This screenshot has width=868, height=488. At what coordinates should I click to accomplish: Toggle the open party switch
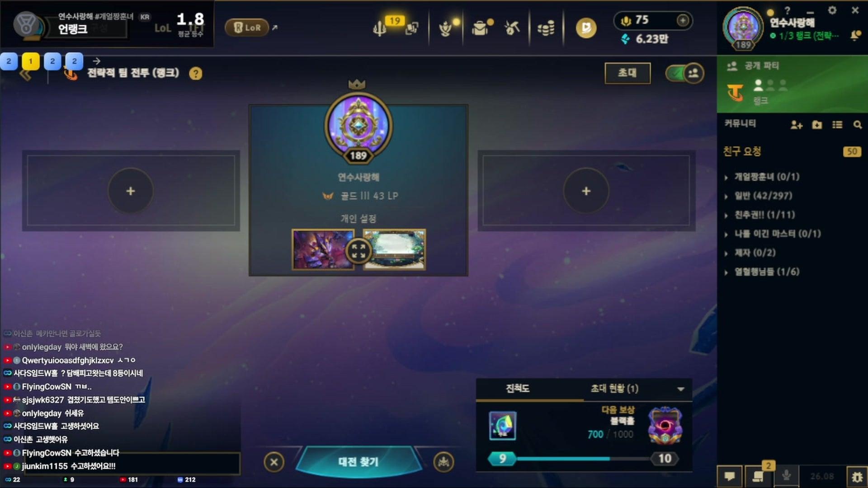pos(684,73)
